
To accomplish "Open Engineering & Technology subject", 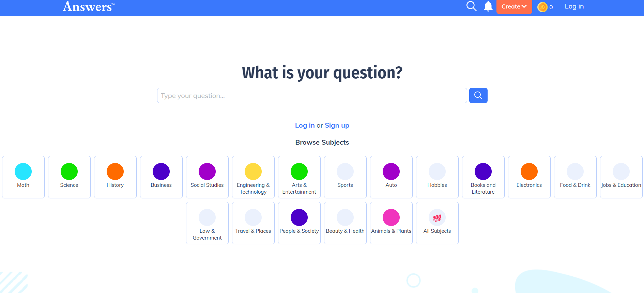I will pos(253,177).
